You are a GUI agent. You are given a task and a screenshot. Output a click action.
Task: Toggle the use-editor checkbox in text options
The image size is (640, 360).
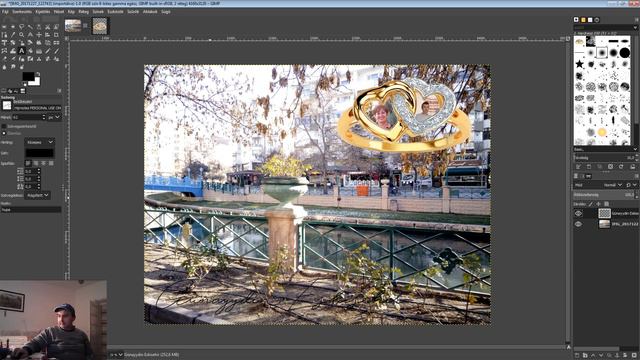(x=4, y=126)
